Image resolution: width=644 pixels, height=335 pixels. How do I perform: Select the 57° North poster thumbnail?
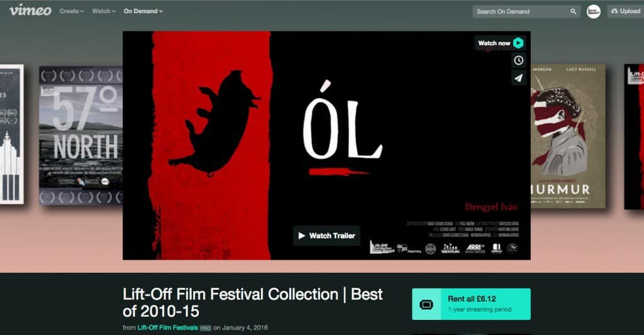[80, 135]
